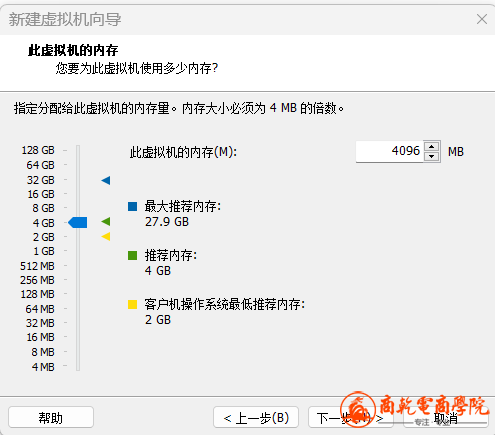Decrease memory with the spinner down arrow
Image resolution: width=495 pixels, height=435 pixels.
click(432, 156)
